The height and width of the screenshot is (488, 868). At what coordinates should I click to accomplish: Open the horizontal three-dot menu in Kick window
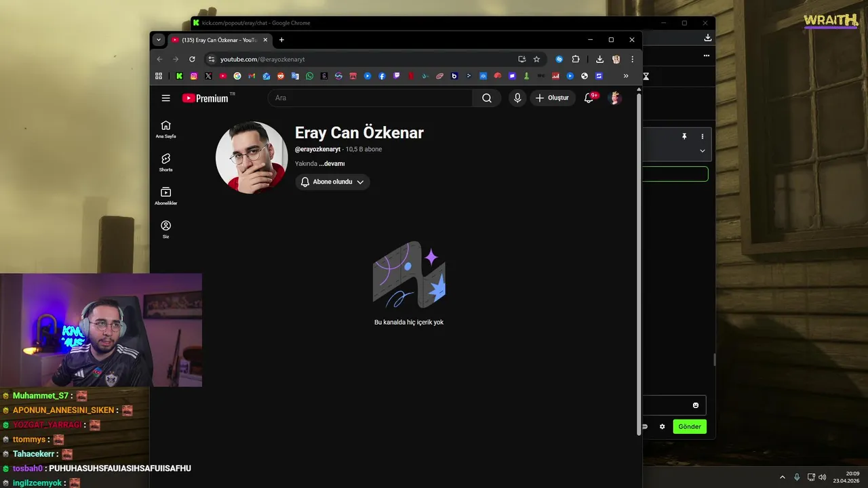[x=707, y=56]
